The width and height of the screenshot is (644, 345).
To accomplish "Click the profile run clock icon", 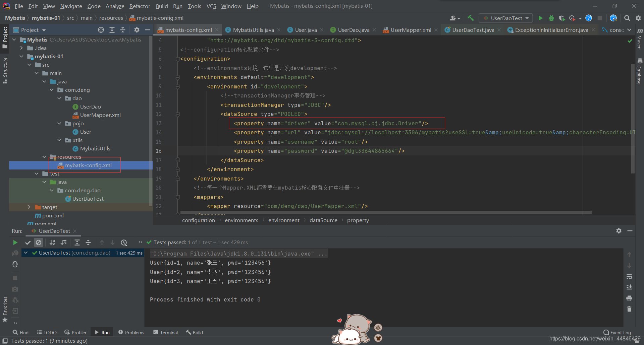I will pyautogui.click(x=572, y=18).
